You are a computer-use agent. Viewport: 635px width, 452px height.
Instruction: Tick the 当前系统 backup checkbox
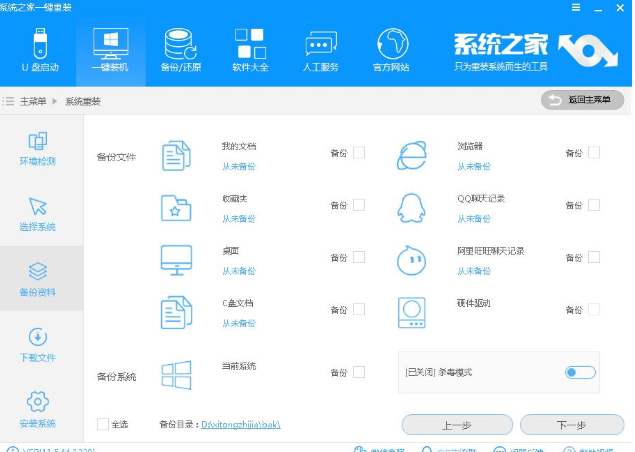pyautogui.click(x=359, y=372)
